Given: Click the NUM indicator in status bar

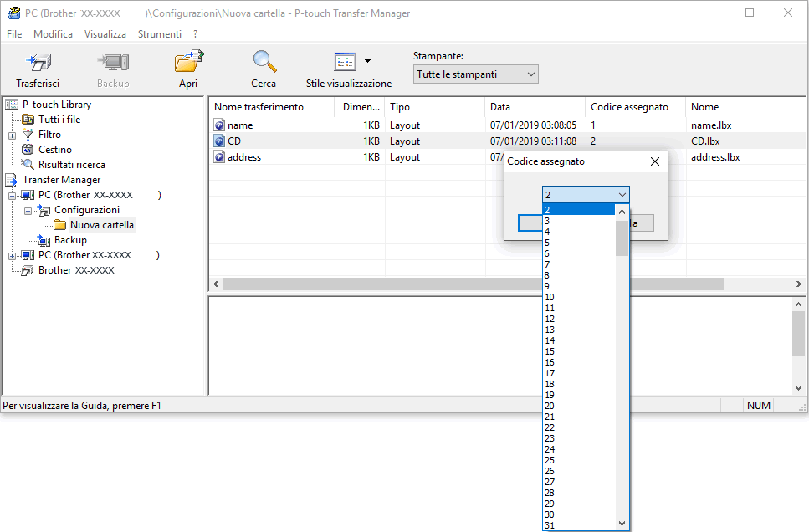Looking at the screenshot, I should [759, 406].
